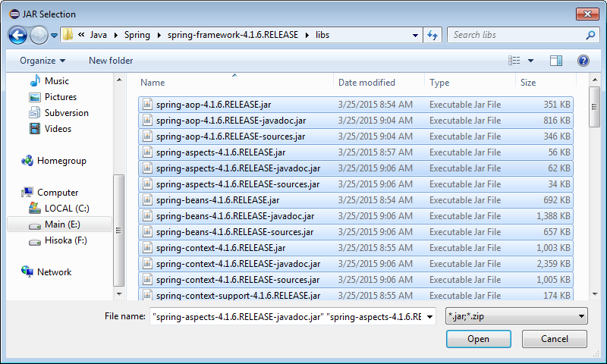The width and height of the screenshot is (607, 364).
Task: Click the spring-context-4.1.6.RELEASE-javadoc.jar file icon
Action: (x=147, y=263)
